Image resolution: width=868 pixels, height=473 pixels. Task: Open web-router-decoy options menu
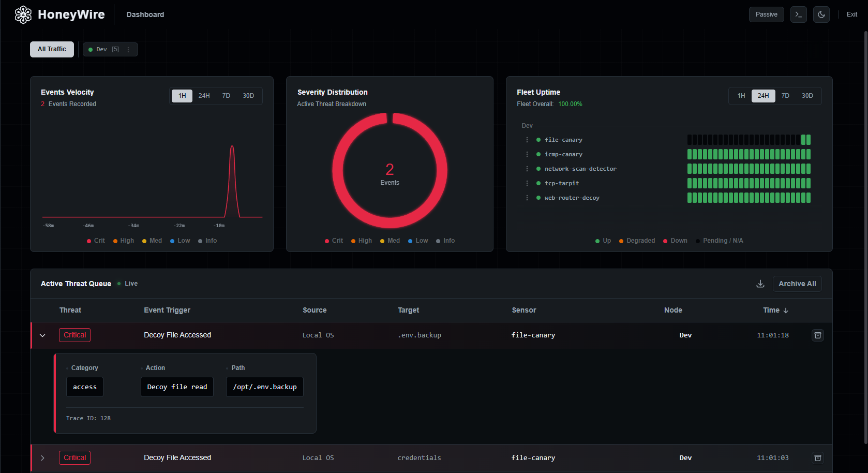click(x=527, y=198)
